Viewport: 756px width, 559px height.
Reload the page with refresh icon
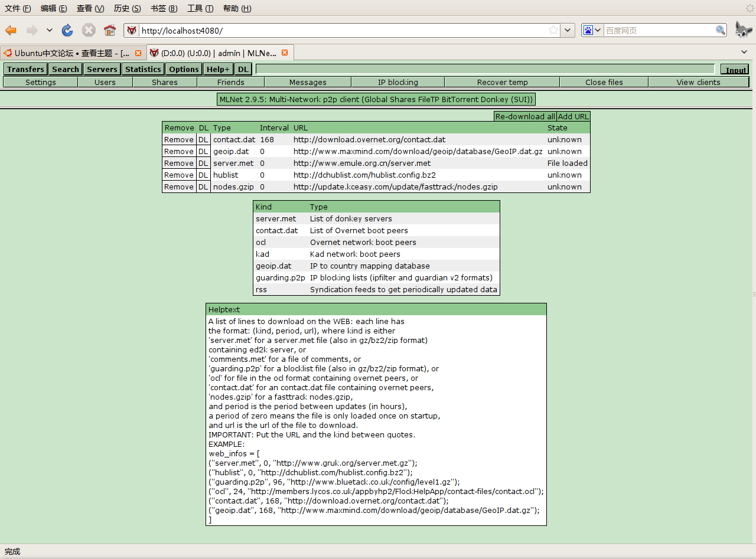(x=67, y=30)
